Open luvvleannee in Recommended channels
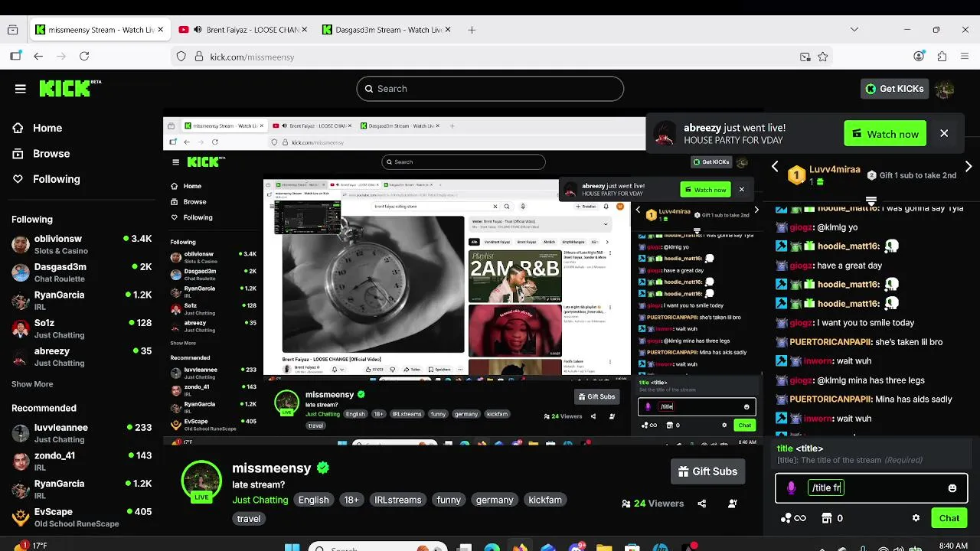The height and width of the screenshot is (551, 980). 82,433
